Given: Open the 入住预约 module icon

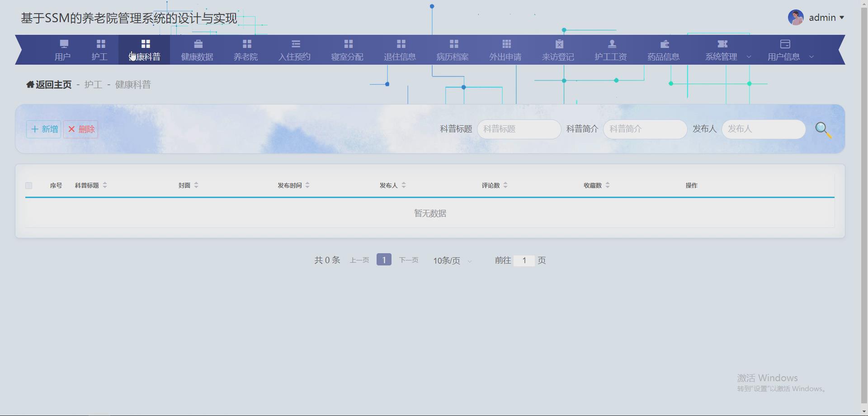Looking at the screenshot, I should [x=295, y=44].
